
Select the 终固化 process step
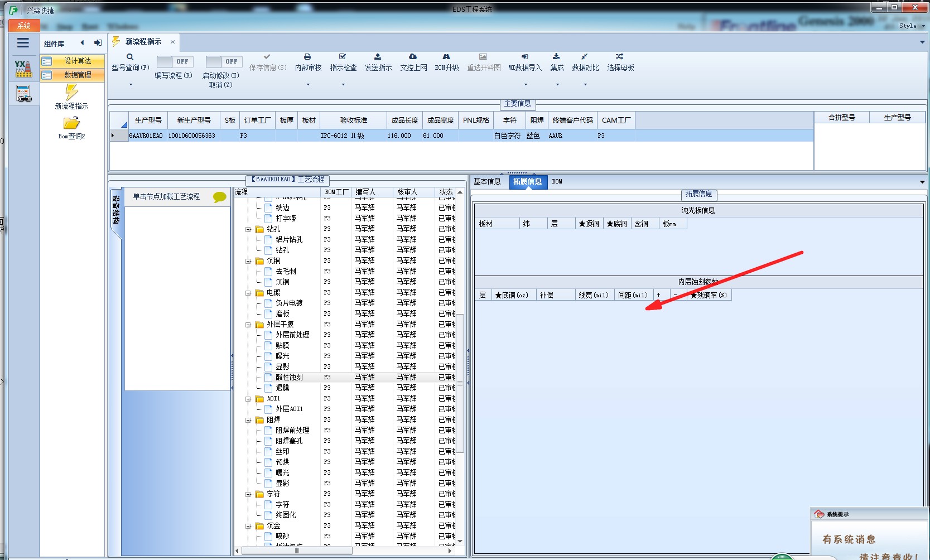tap(286, 515)
